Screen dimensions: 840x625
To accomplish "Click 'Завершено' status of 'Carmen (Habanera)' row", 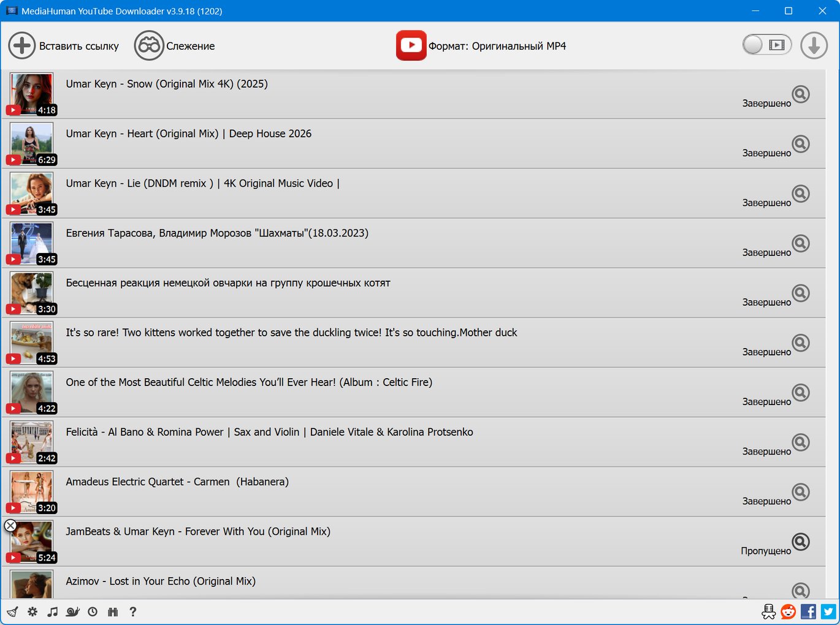I will (x=766, y=501).
